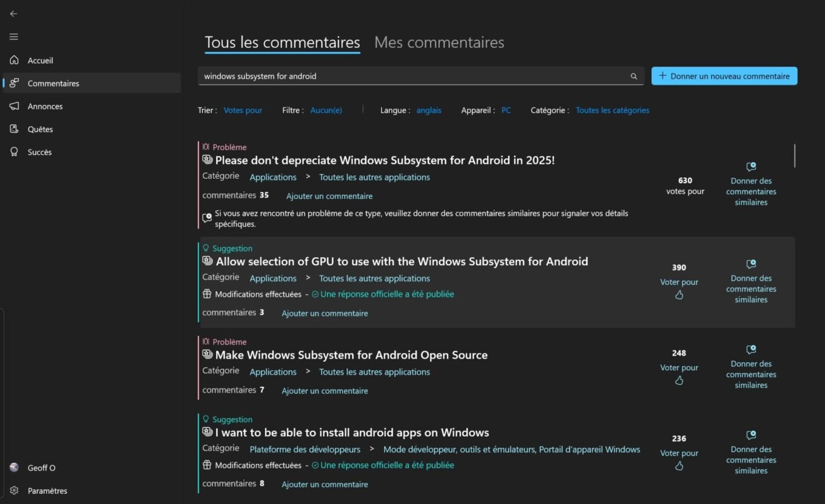Open the Appareil 'PC' dropdown

click(x=506, y=110)
